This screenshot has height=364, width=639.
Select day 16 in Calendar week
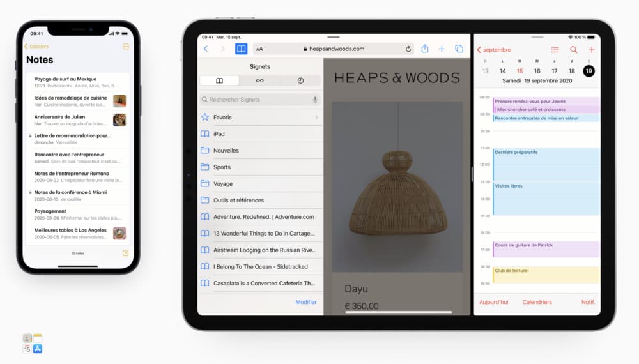click(x=537, y=71)
